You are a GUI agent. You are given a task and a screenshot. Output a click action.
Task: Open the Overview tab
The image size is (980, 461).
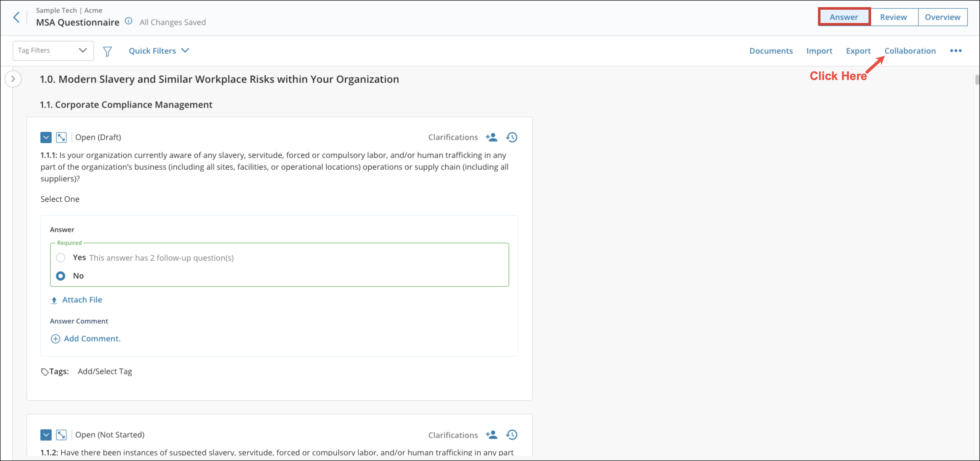[x=942, y=17]
